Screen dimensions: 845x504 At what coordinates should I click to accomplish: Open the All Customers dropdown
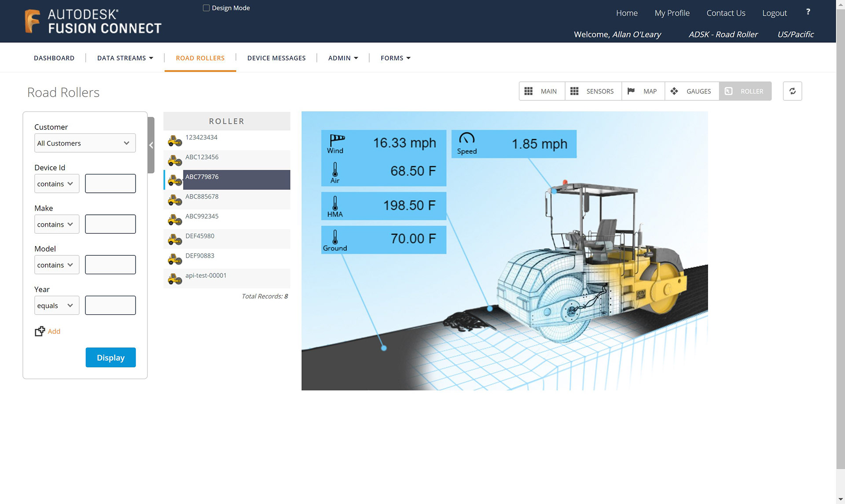click(x=85, y=143)
